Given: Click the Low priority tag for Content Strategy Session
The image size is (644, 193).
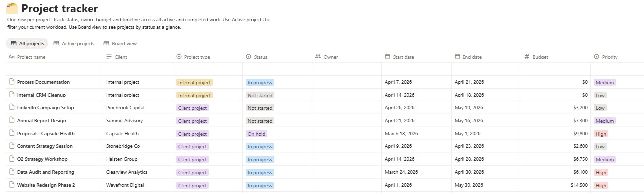Looking at the screenshot, I should pos(600,147).
